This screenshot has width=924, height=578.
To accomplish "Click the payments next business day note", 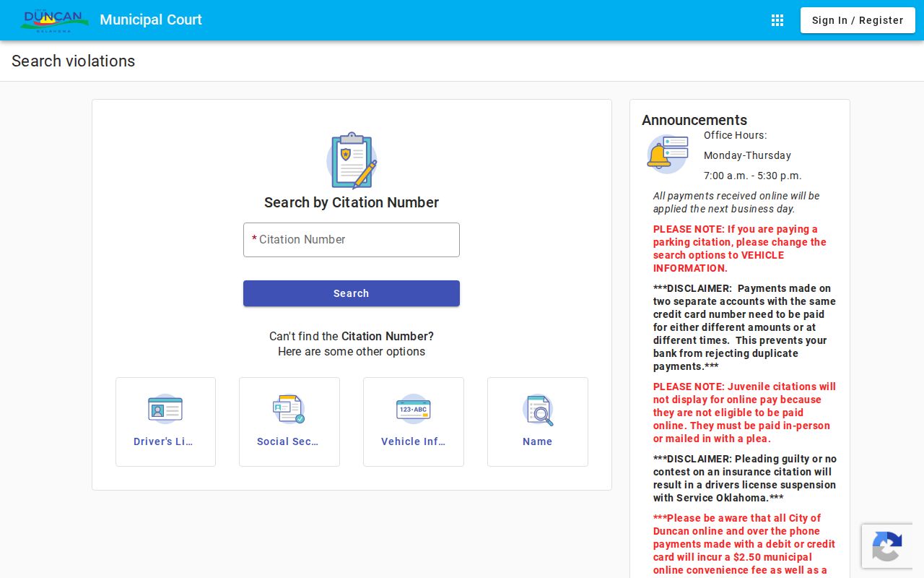I will [736, 202].
